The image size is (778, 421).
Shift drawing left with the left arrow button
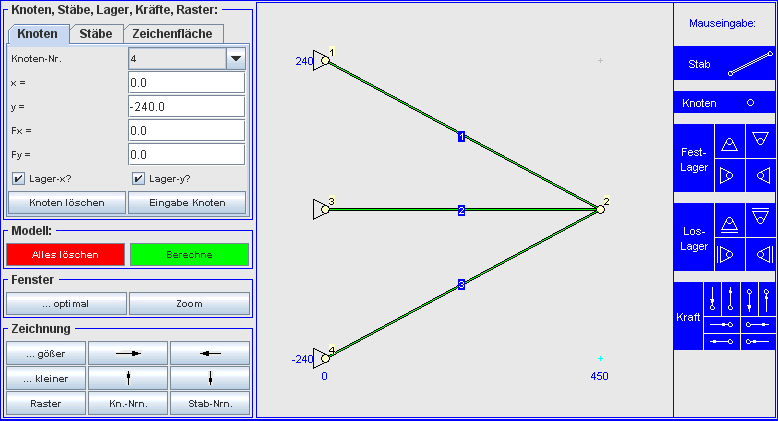coord(209,353)
